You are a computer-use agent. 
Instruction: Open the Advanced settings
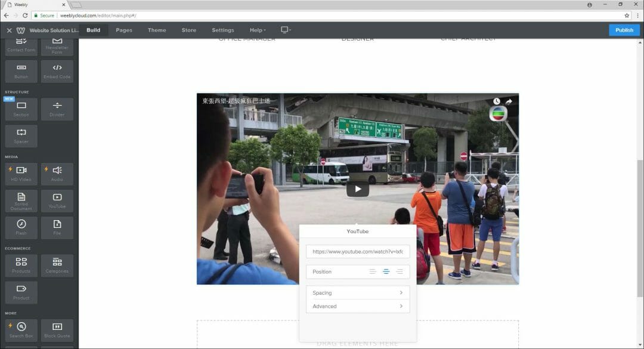point(357,306)
